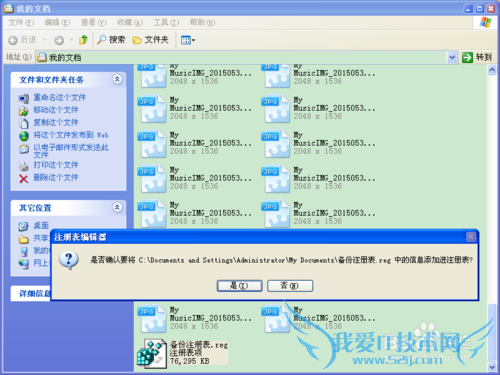Select left JPG file directly above dialog

tap(152, 213)
